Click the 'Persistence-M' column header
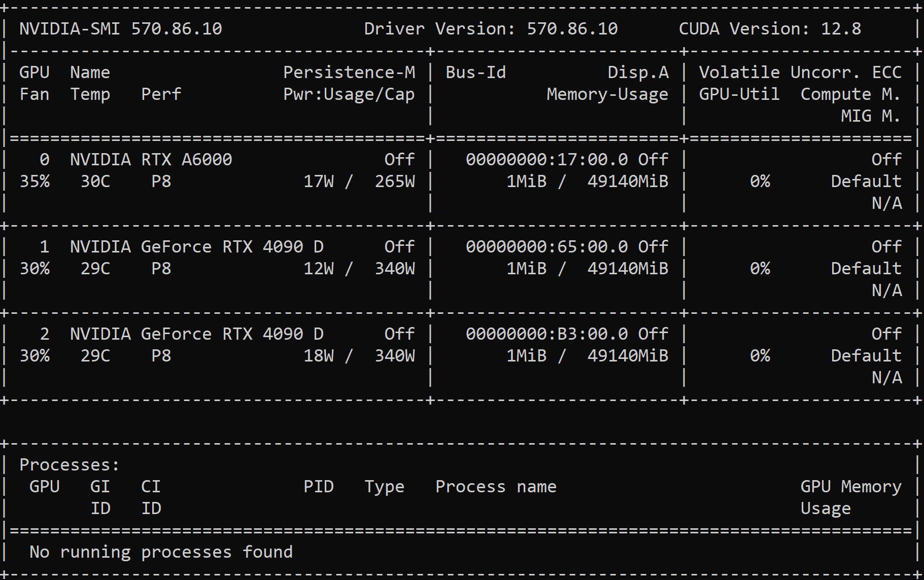Screen dimensions: 924x580 tap(349, 72)
